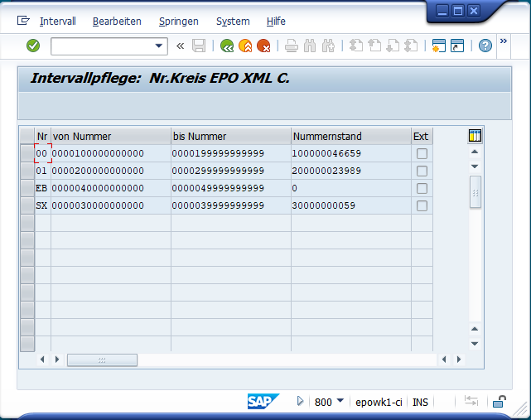
Task: Click Nummernstand value 30000000059
Action: (x=323, y=205)
